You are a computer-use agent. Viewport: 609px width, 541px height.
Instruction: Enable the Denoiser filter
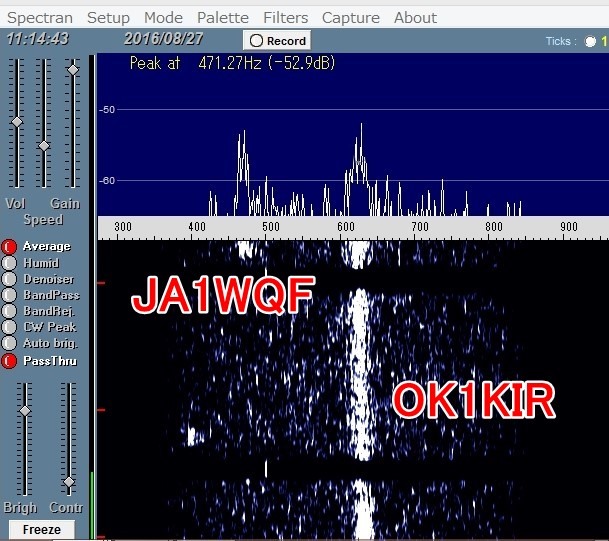click(x=9, y=279)
